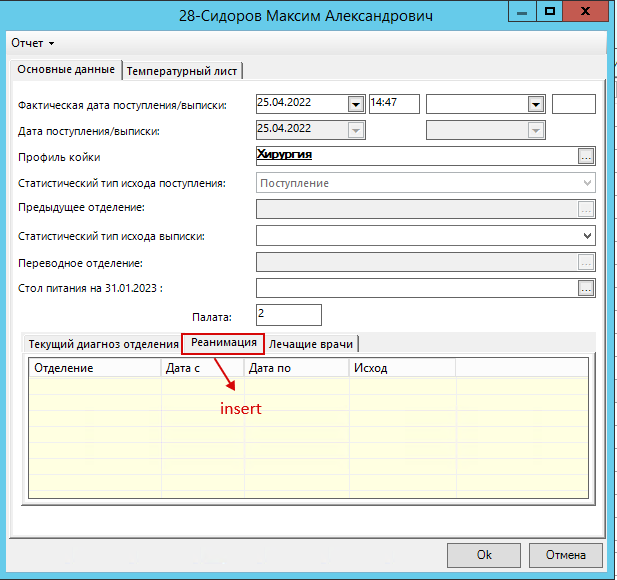Screen dimensions: 617x580
Task: Click browse button for Стол питания
Action: [586, 288]
